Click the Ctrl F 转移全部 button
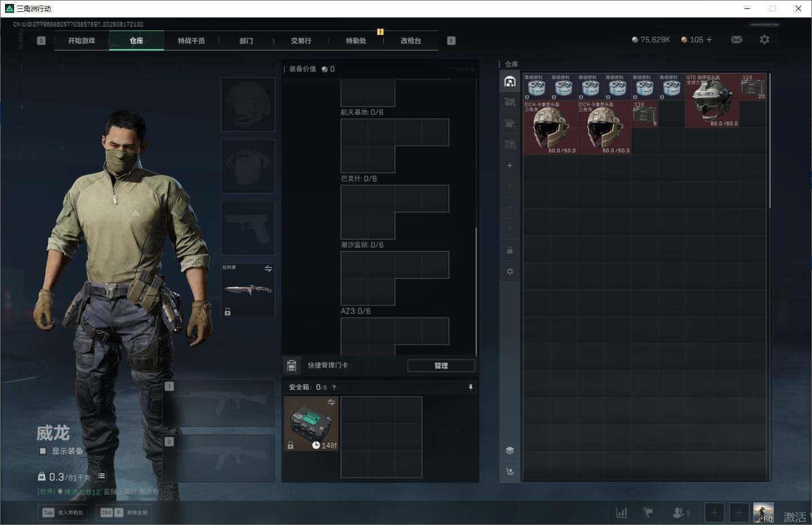Image resolution: width=812 pixels, height=525 pixels. 124,513
